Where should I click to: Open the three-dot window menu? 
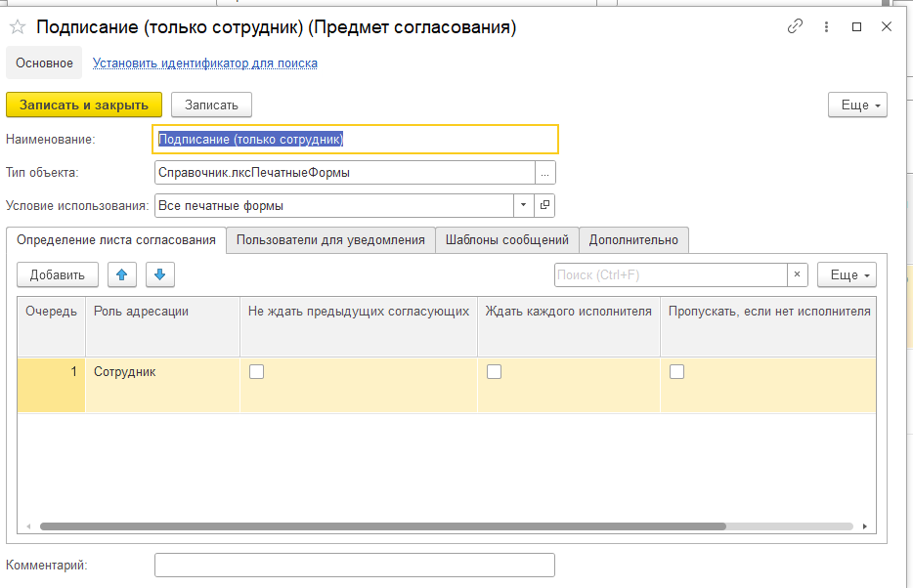826,26
